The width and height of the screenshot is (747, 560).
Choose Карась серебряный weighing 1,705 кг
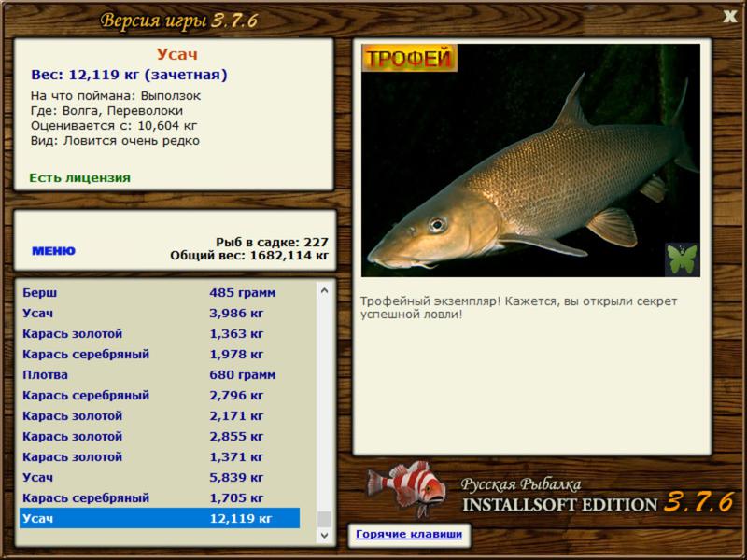pos(159,498)
